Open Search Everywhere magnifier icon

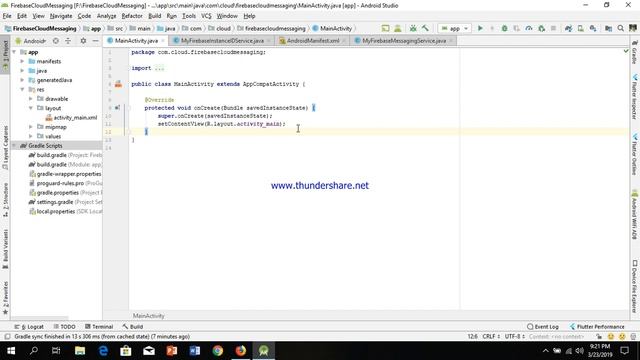click(x=620, y=29)
